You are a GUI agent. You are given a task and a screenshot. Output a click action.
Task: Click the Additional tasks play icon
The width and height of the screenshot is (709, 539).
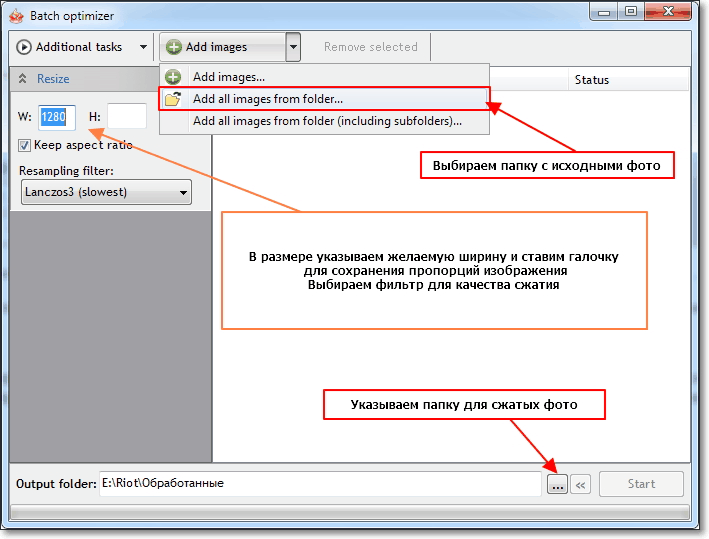point(24,47)
